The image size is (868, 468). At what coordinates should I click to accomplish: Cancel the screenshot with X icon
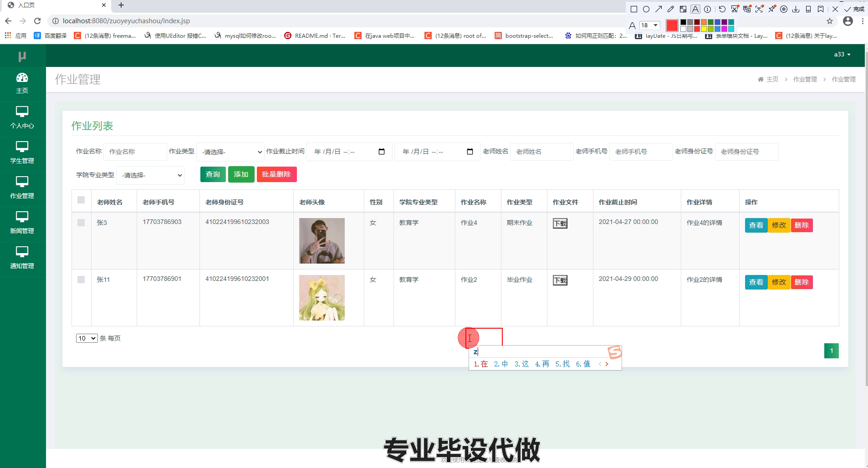tap(835, 9)
